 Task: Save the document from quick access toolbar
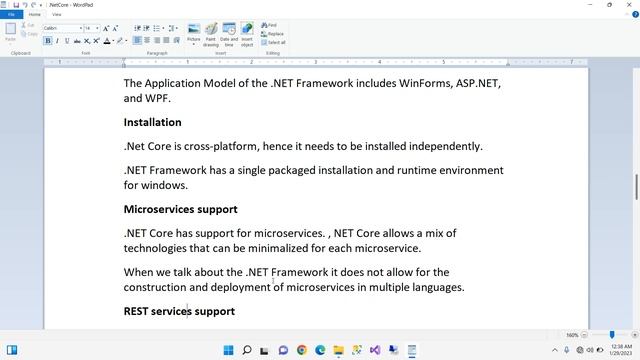(16, 5)
